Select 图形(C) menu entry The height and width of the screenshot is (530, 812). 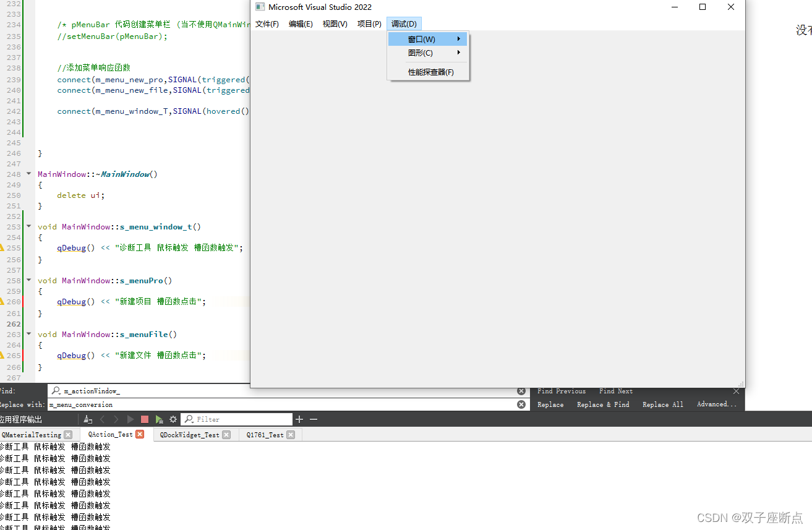click(427, 53)
